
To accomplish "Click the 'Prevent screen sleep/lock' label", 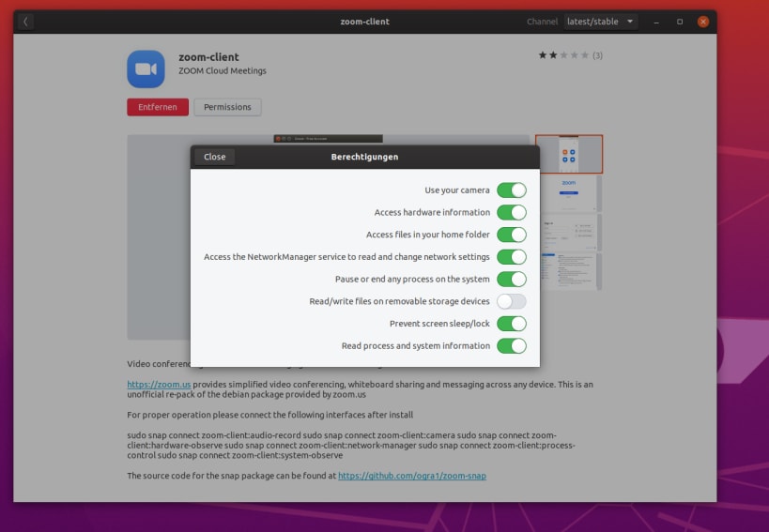I will (x=439, y=324).
